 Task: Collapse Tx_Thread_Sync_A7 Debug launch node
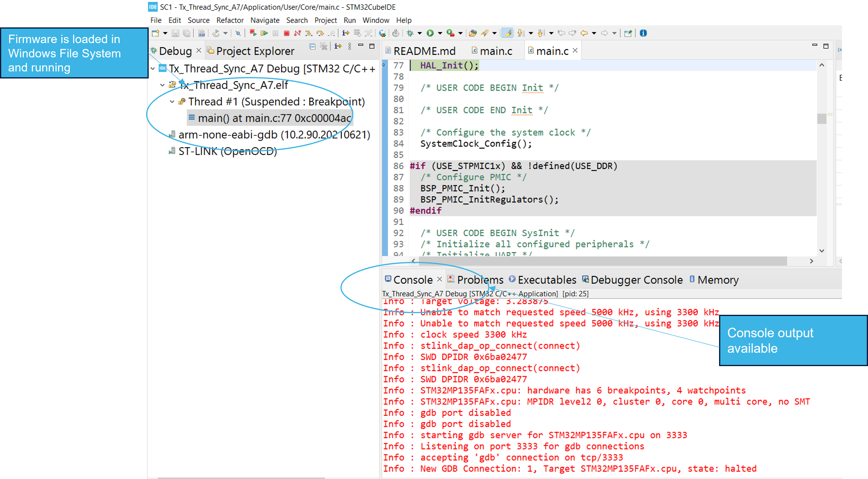153,68
